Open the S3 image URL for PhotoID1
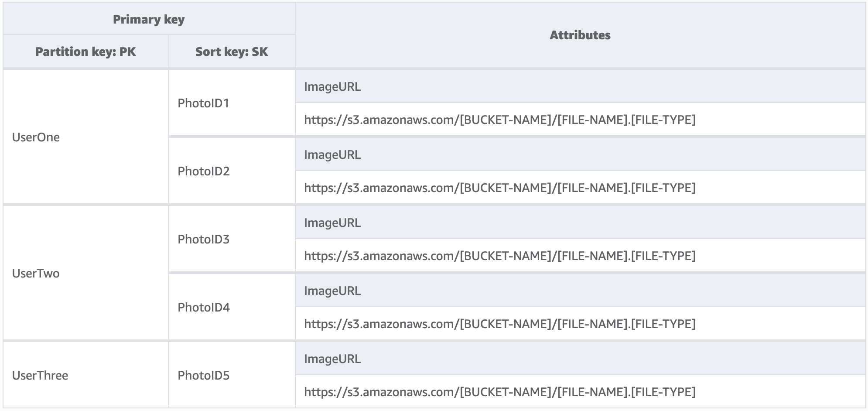This screenshot has height=411, width=868. 499,120
